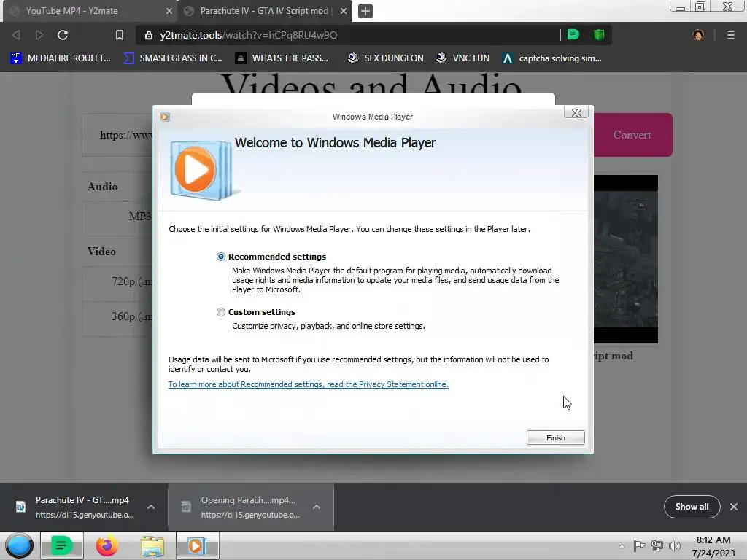The width and height of the screenshot is (747, 560).
Task: Expand options for Opening Parach....mp4 download
Action: (317, 507)
